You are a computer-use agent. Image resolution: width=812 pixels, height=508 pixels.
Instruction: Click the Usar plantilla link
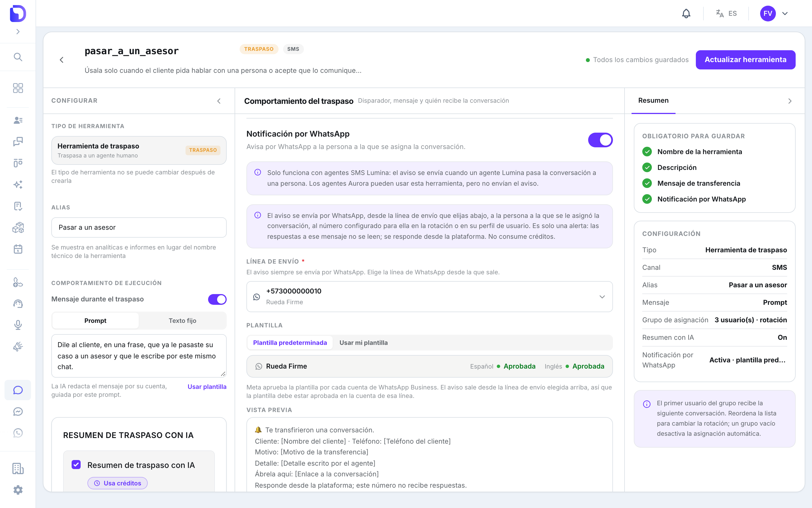[207, 387]
